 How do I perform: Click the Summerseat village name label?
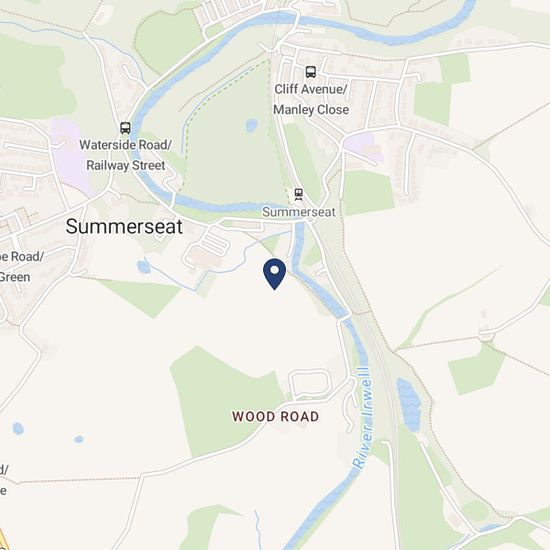click(x=124, y=227)
